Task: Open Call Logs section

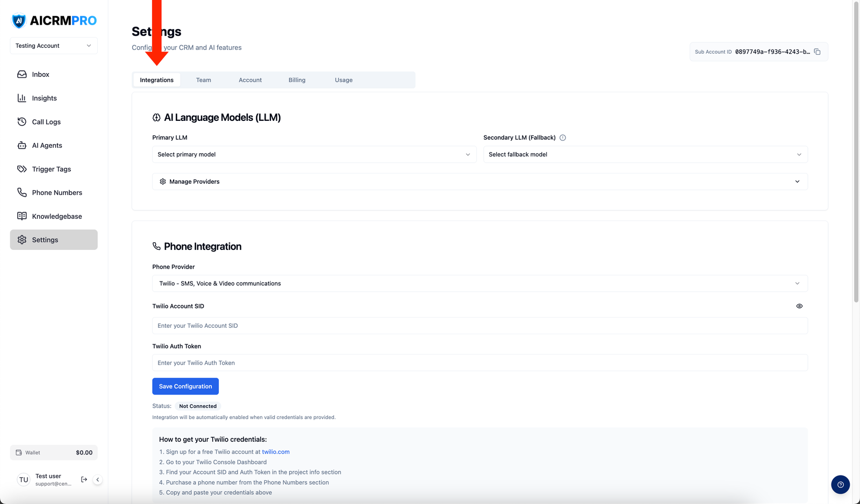Action: tap(54, 121)
